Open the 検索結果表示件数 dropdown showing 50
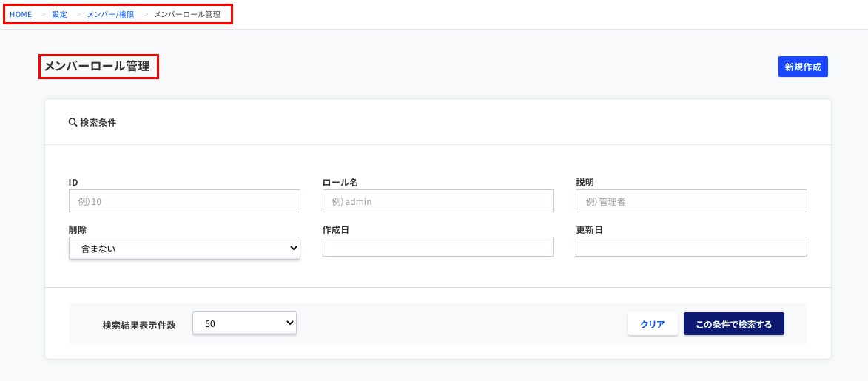The width and height of the screenshot is (868, 381). tap(245, 323)
